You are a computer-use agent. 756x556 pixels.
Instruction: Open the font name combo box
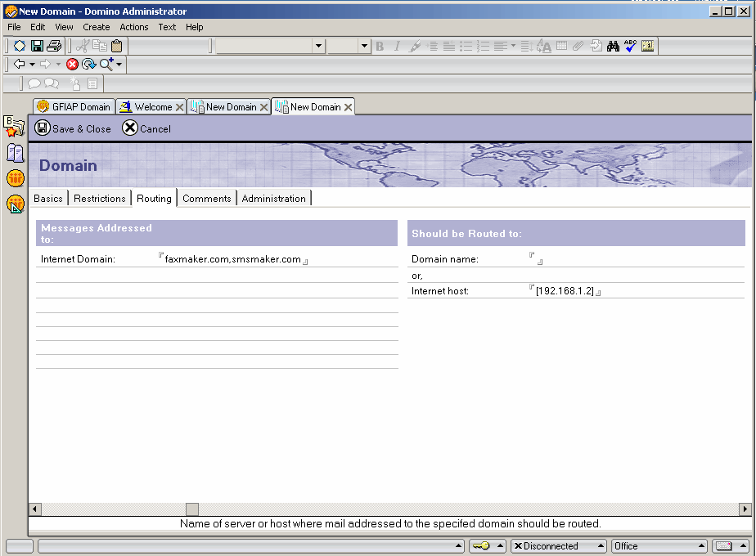click(270, 46)
